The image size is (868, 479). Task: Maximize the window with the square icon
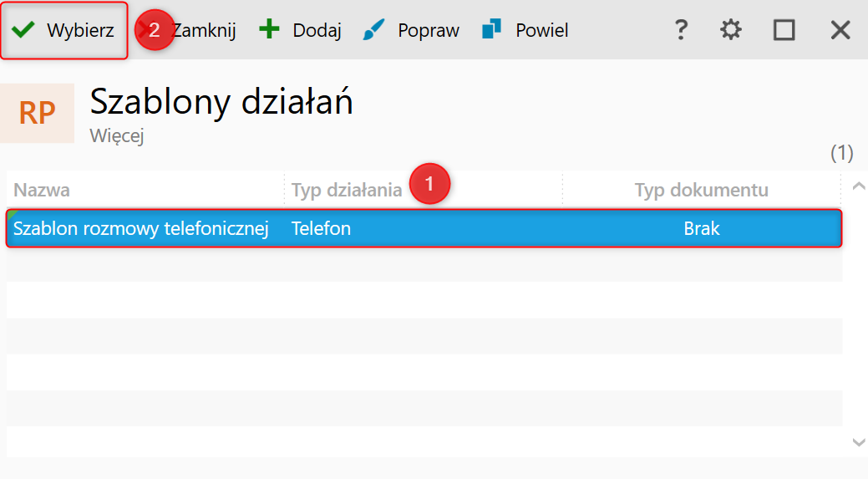[784, 31]
